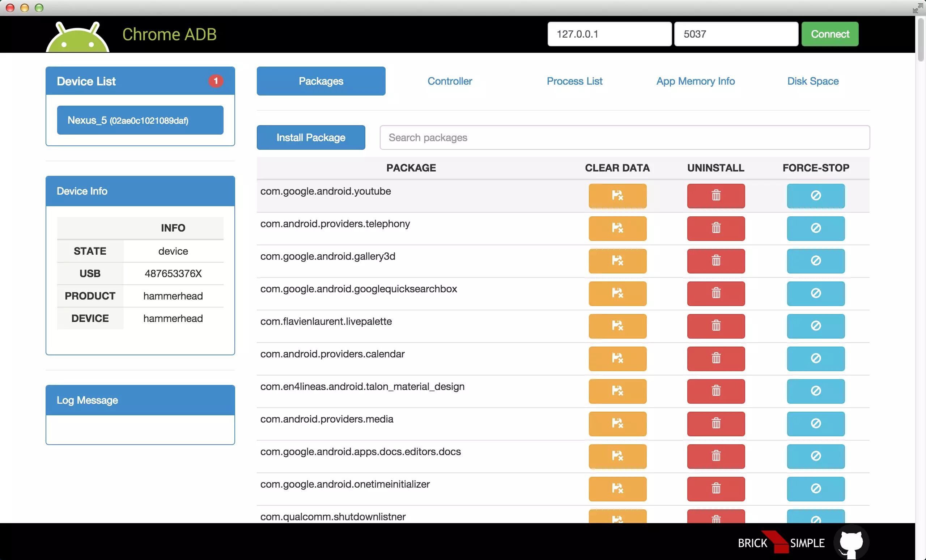Open the GitHub octocat link

tap(851, 542)
